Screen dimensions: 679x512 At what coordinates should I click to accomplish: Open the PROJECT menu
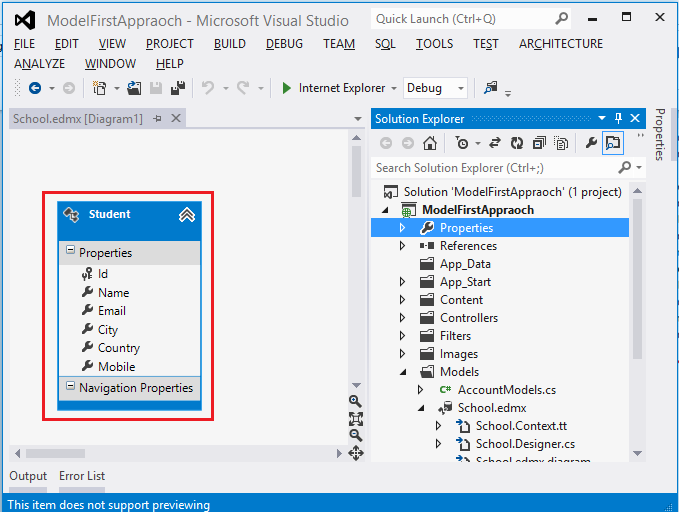click(170, 44)
